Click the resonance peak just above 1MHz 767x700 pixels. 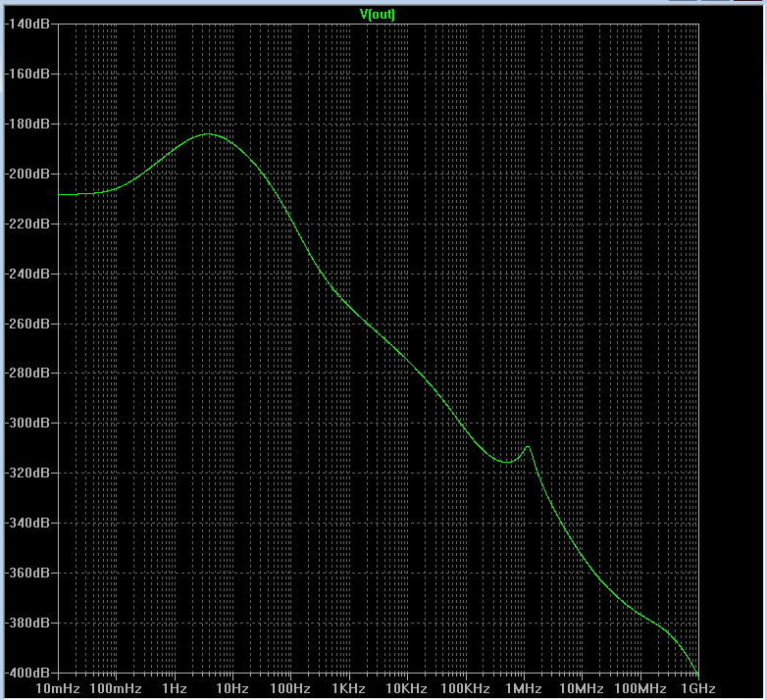pos(528,447)
